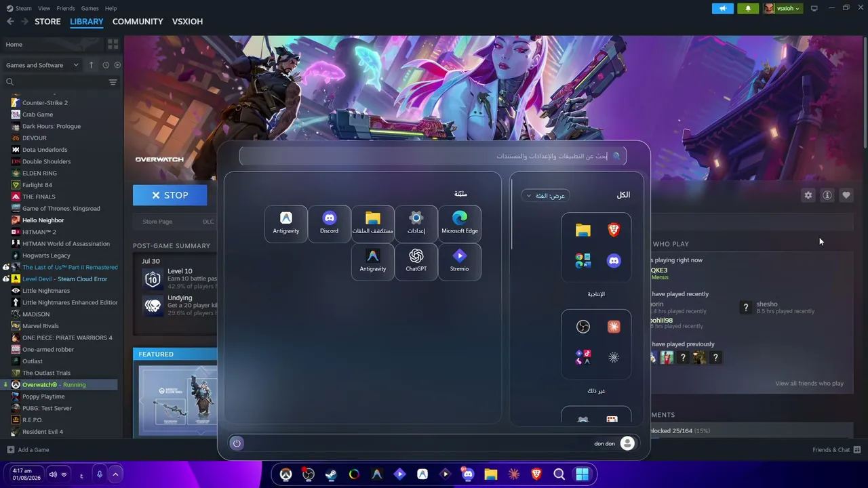The image size is (868, 488).
Task: Click the Steam icon in the taskbar
Action: 331,474
